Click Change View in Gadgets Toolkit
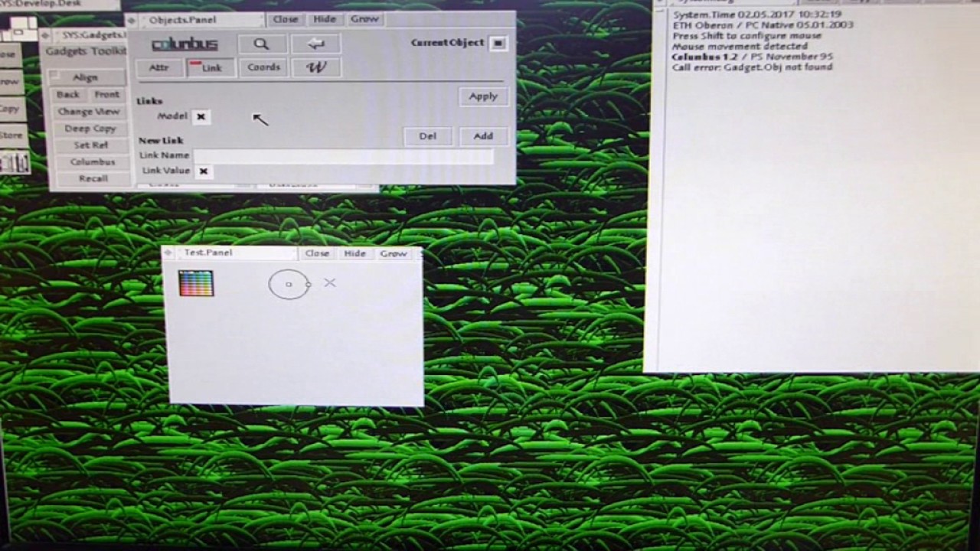The height and width of the screenshot is (551, 980). click(x=89, y=112)
